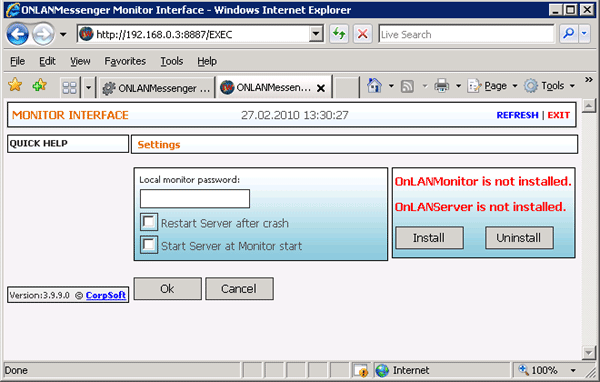
Task: Open Favorites Center star icon
Action: coord(15,85)
